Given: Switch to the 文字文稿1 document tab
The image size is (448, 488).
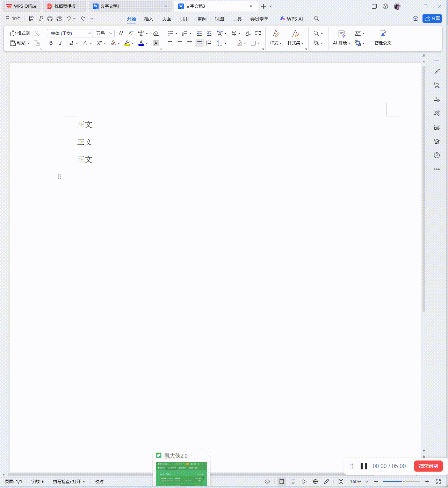Looking at the screenshot, I should 110,6.
